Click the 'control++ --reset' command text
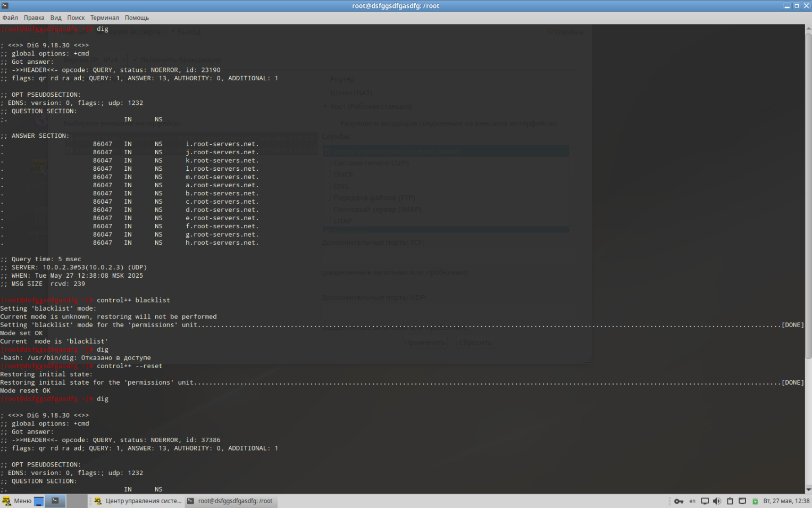The image size is (812, 508). [129, 367]
